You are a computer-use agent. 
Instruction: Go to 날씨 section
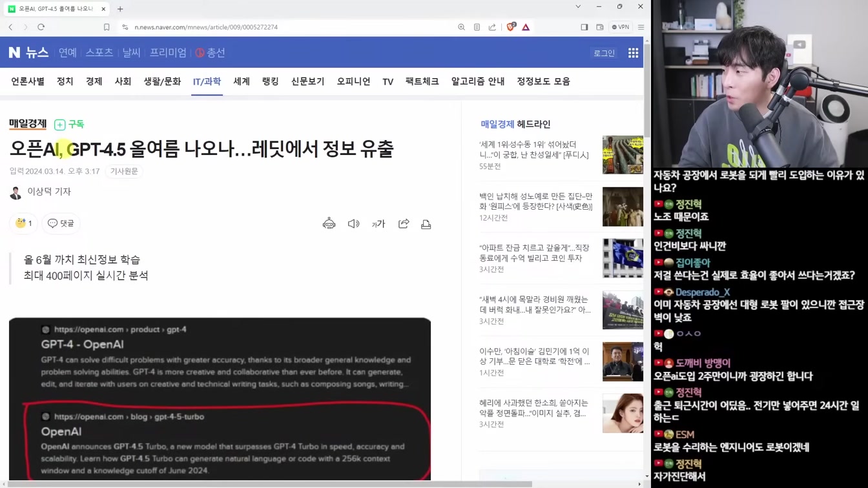(132, 52)
